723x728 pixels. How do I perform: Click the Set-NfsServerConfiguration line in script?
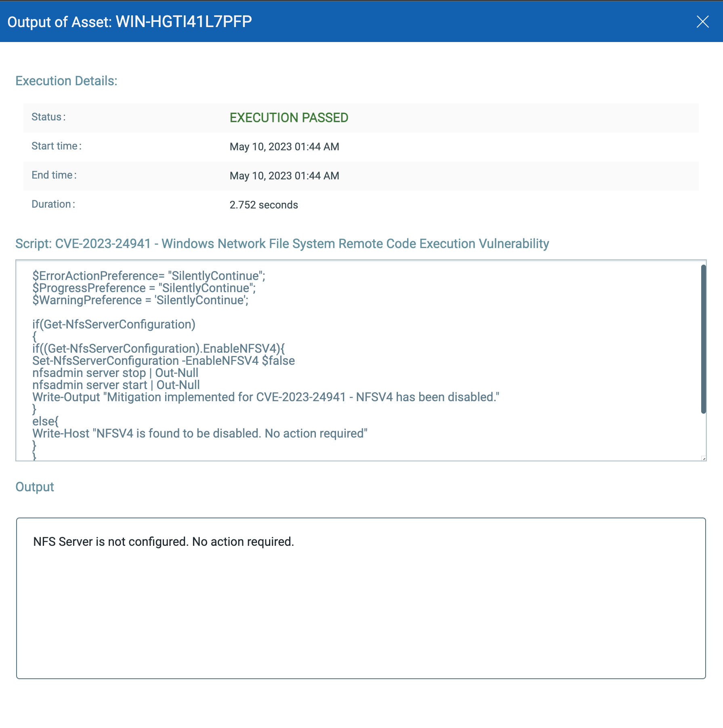(164, 360)
